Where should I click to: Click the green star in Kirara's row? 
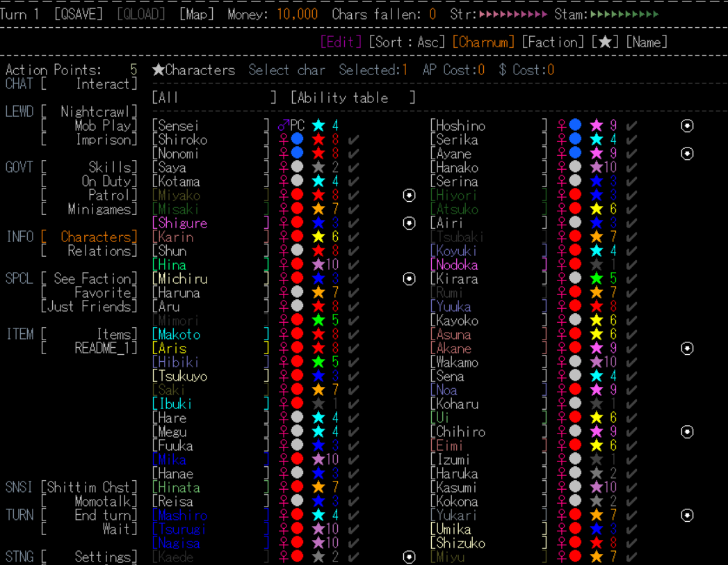tap(597, 279)
